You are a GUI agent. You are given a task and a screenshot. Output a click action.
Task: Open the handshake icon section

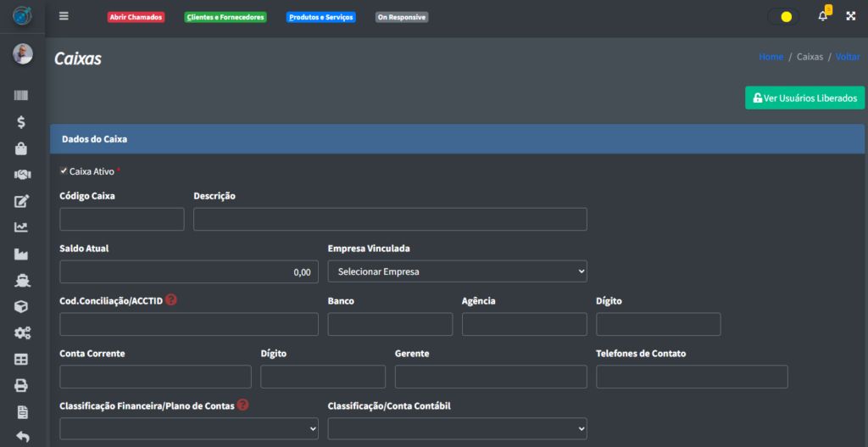click(22, 175)
